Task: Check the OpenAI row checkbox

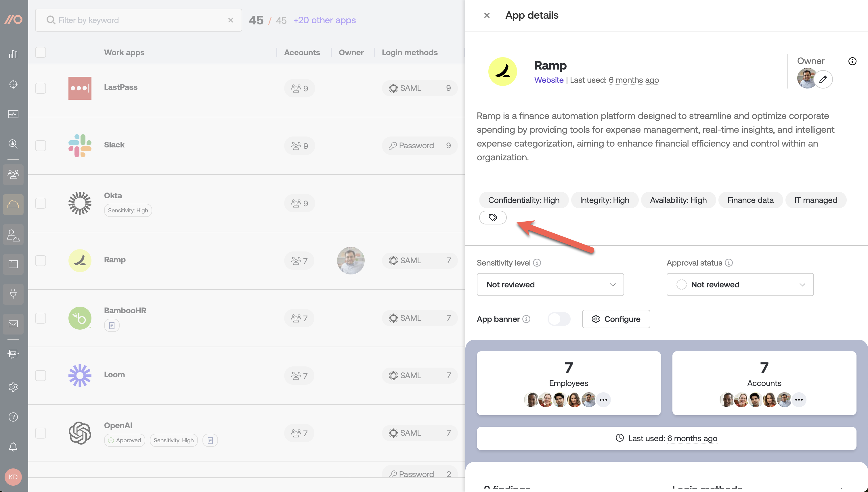Action: click(x=41, y=433)
